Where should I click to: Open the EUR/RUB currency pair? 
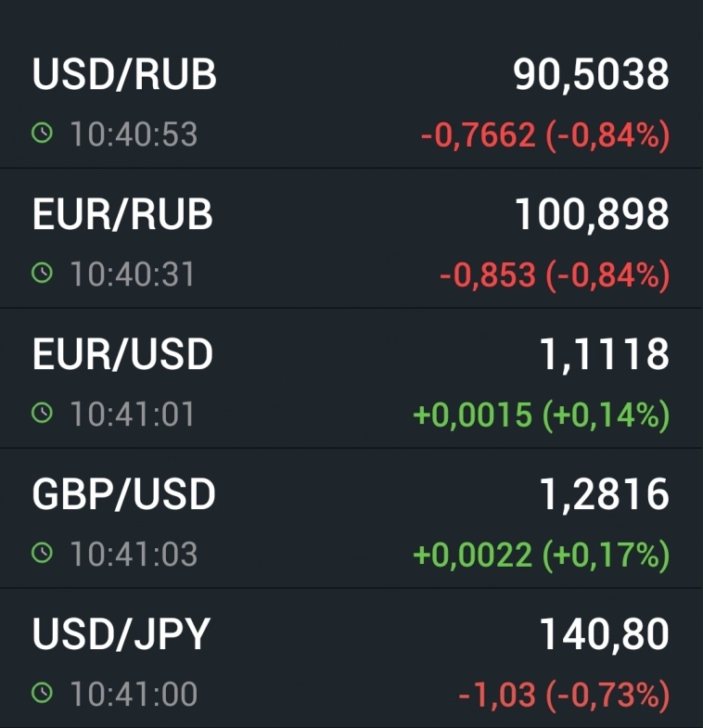(122, 215)
